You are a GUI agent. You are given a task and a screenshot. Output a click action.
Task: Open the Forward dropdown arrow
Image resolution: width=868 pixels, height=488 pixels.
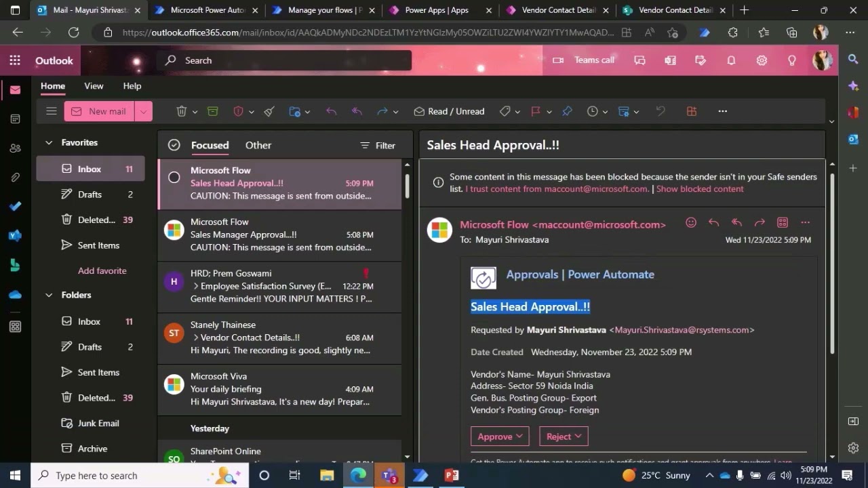(x=395, y=112)
